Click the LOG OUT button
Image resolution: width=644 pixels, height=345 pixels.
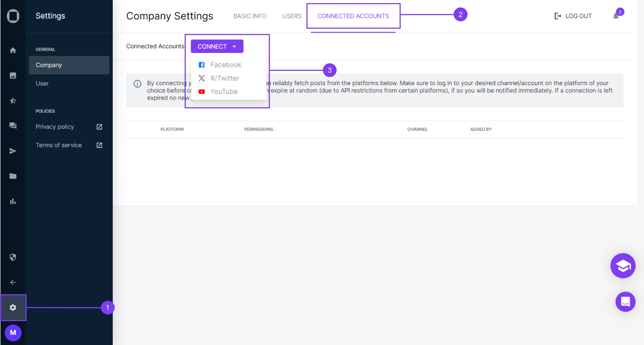coord(573,16)
